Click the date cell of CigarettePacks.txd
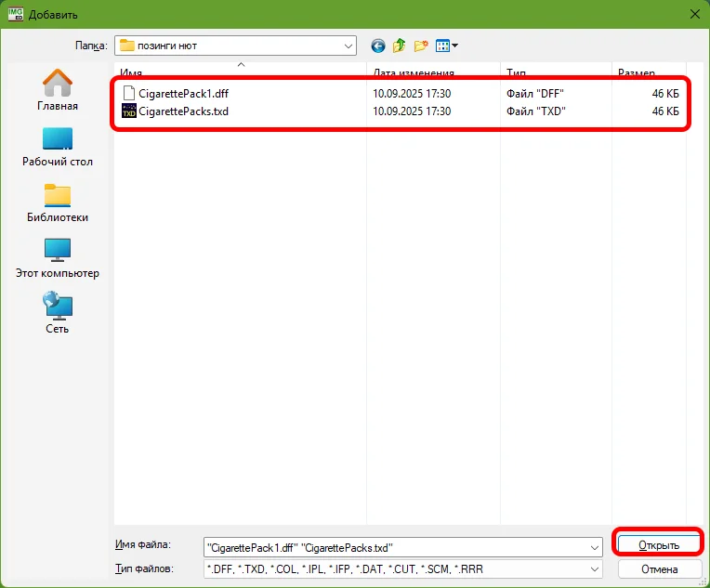This screenshot has width=710, height=588. pos(412,111)
